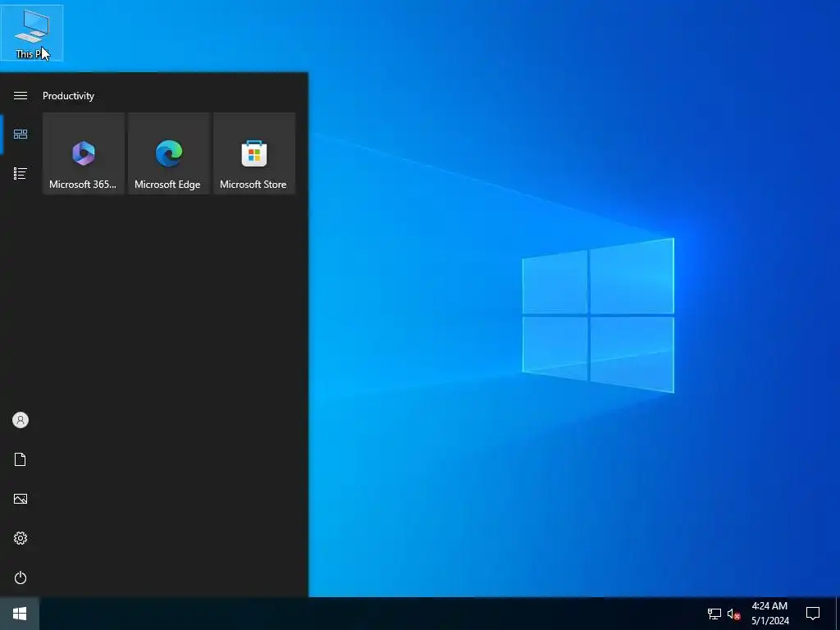Image resolution: width=840 pixels, height=630 pixels.
Task: Expand the Start menu hamburger button
Action: (x=21, y=95)
